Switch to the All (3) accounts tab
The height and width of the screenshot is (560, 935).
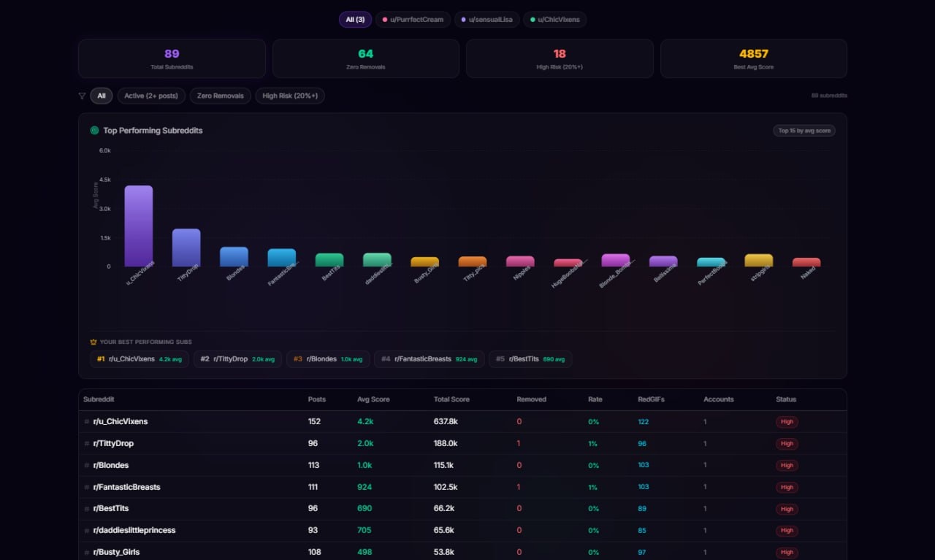tap(355, 20)
